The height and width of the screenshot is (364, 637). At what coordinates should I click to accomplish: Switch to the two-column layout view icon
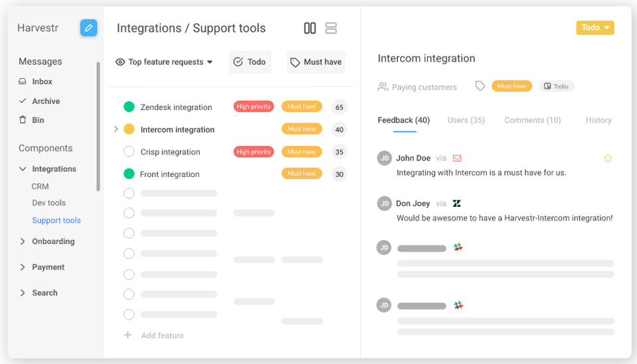(x=310, y=28)
